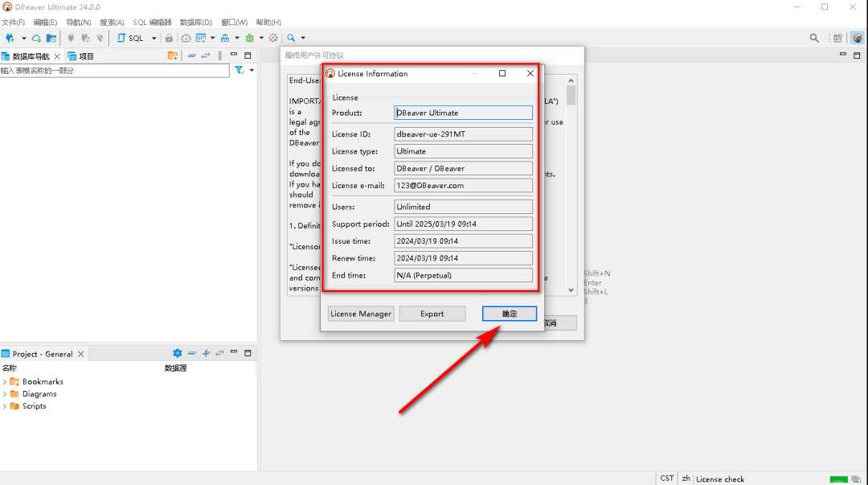
Task: Click the blue network diagram toolbar icon
Action: pyautogui.click(x=225, y=39)
